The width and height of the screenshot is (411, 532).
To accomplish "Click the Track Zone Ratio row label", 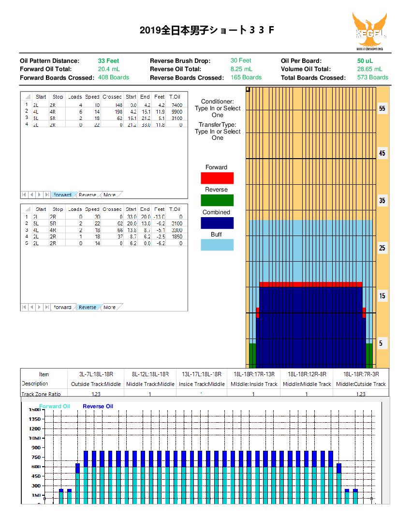I will pos(41,394).
